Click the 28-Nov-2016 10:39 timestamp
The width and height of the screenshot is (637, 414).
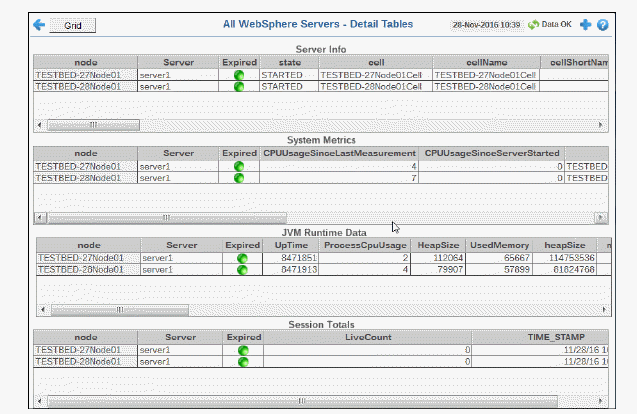(x=486, y=25)
